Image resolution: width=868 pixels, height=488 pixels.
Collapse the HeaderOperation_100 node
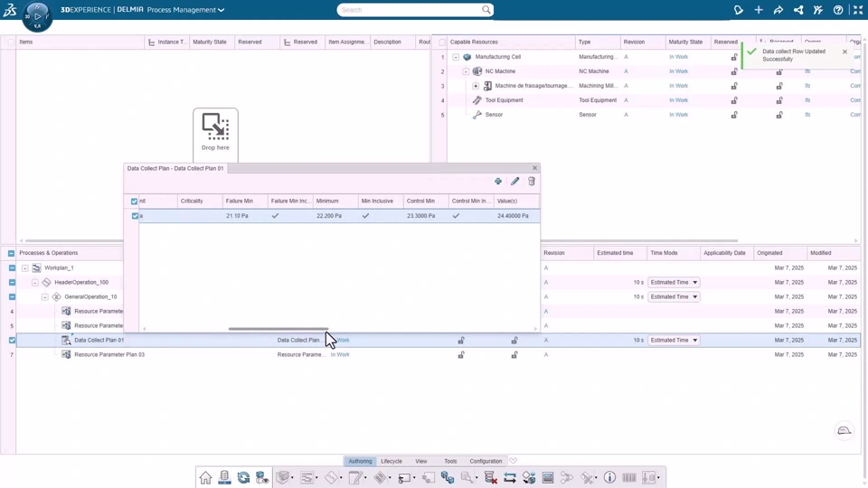(x=35, y=282)
